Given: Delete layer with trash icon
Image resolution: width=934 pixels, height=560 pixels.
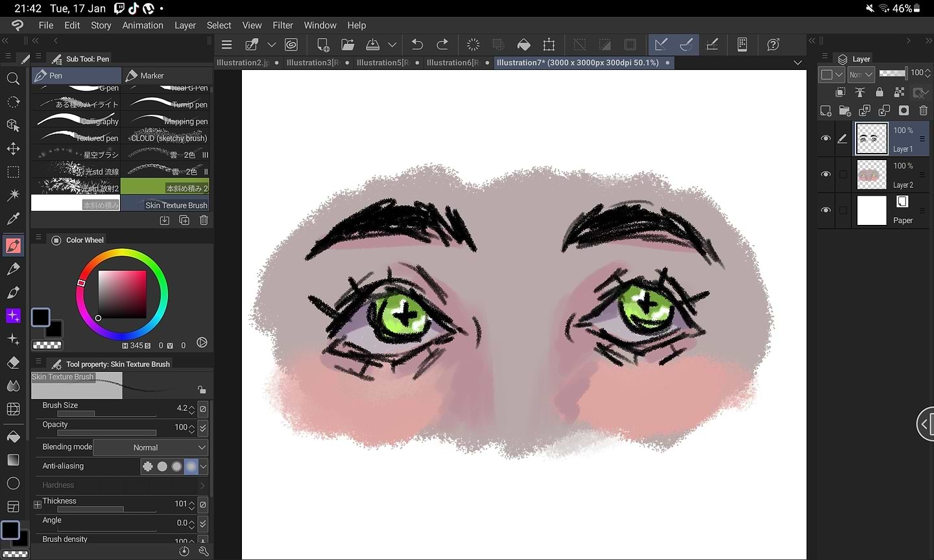Looking at the screenshot, I should pyautogui.click(x=923, y=111).
